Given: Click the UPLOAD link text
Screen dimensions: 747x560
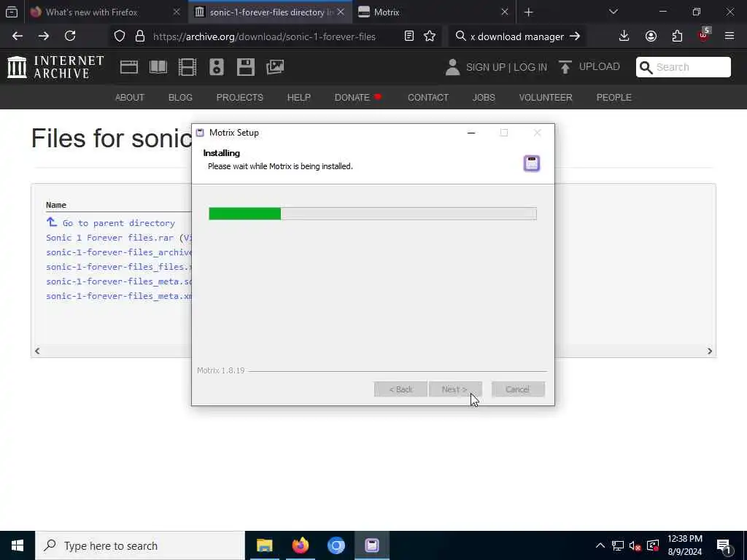Looking at the screenshot, I should pyautogui.click(x=600, y=66).
